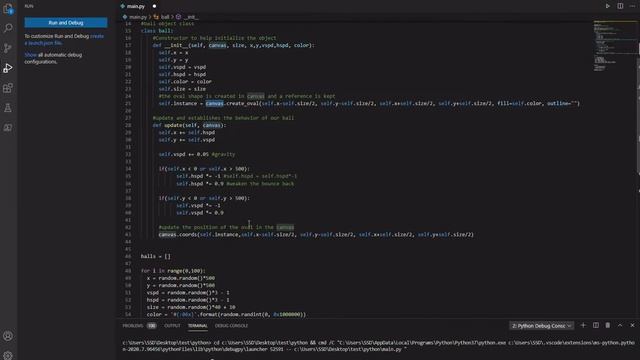
Task: Click line number 46 in the gutter
Action: coord(128,256)
